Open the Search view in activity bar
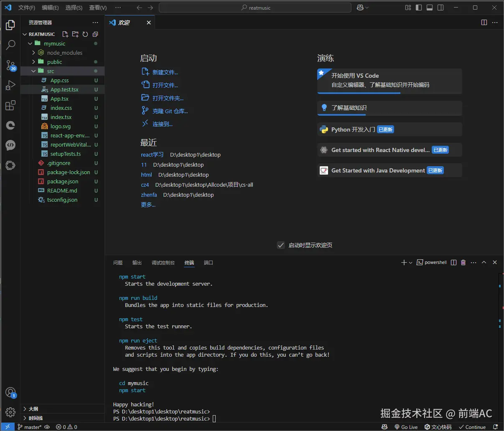This screenshot has width=504, height=431. click(10, 45)
